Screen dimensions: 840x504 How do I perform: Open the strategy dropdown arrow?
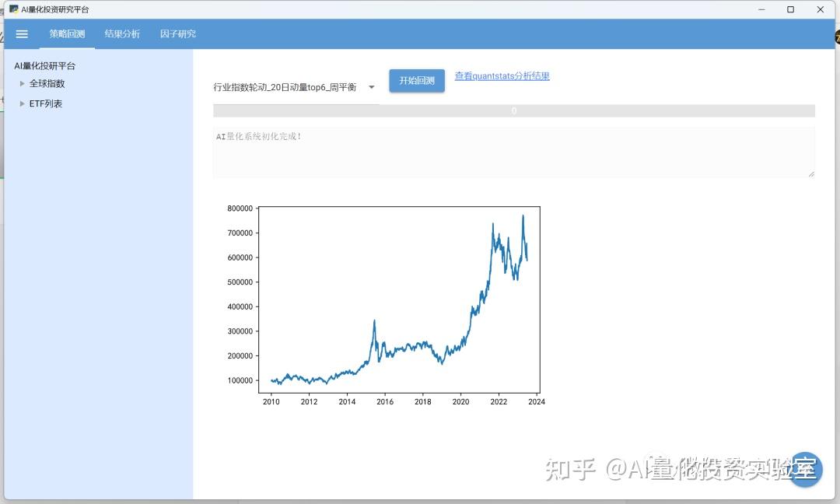pos(371,87)
